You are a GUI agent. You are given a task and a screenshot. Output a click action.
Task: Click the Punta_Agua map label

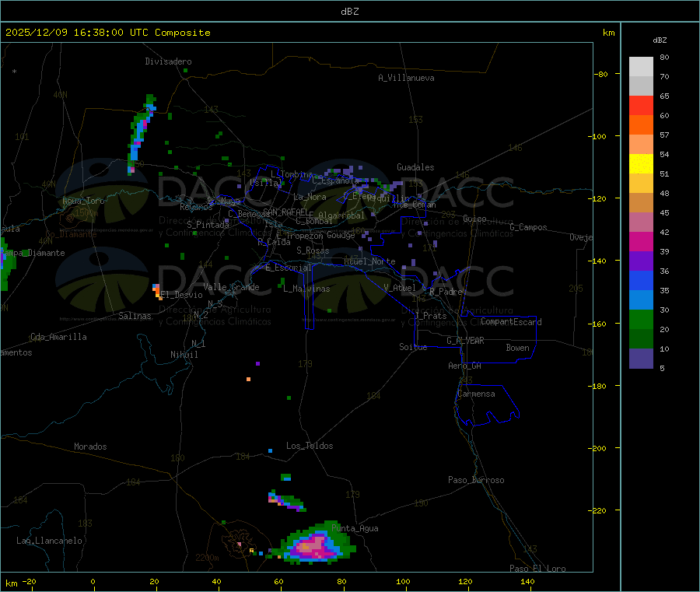pos(355,528)
